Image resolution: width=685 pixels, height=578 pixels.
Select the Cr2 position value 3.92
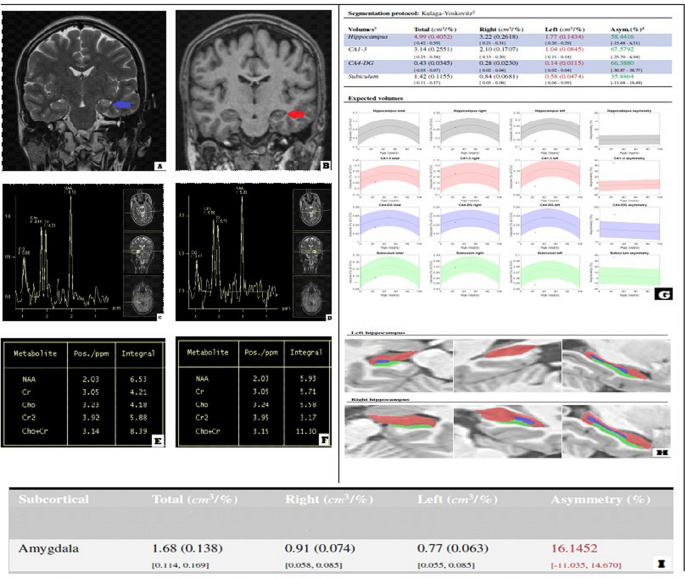(90, 418)
